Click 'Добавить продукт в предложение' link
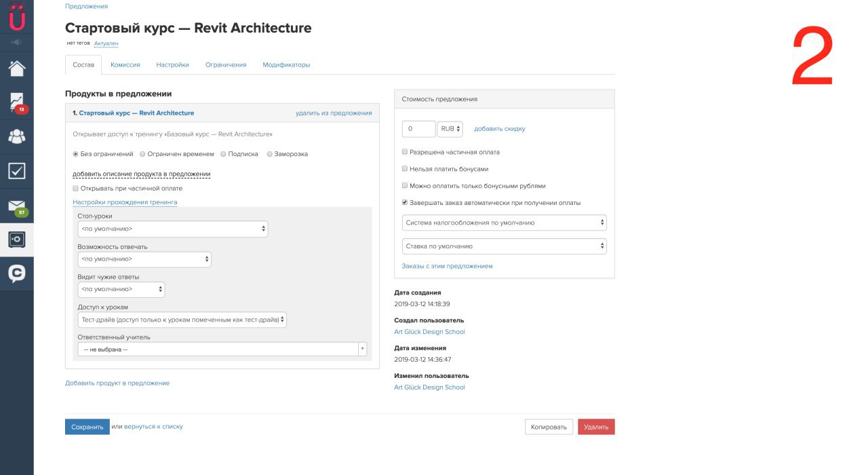Screen dimensions: 868x475 pos(117,383)
